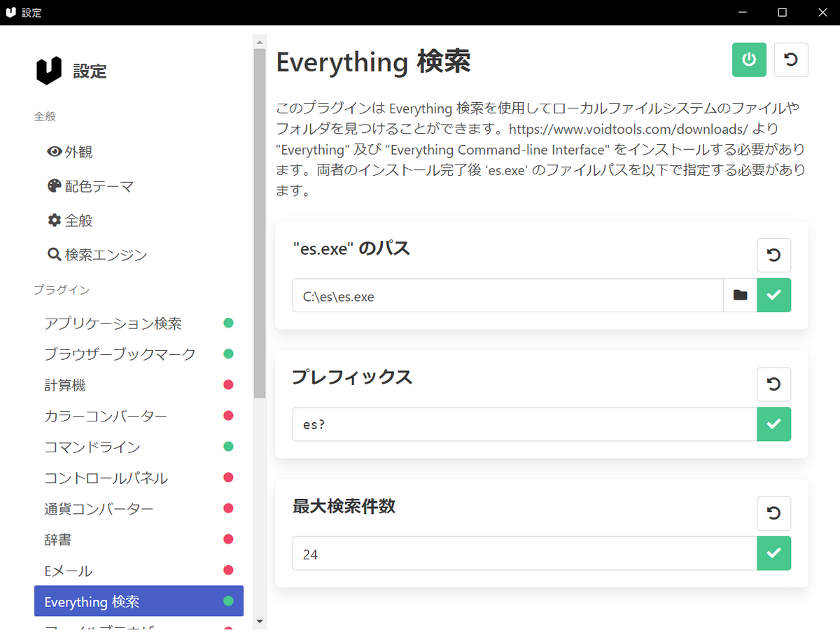Click the magnifier icon beside 検索エンジン
The image size is (840, 635).
(55, 255)
